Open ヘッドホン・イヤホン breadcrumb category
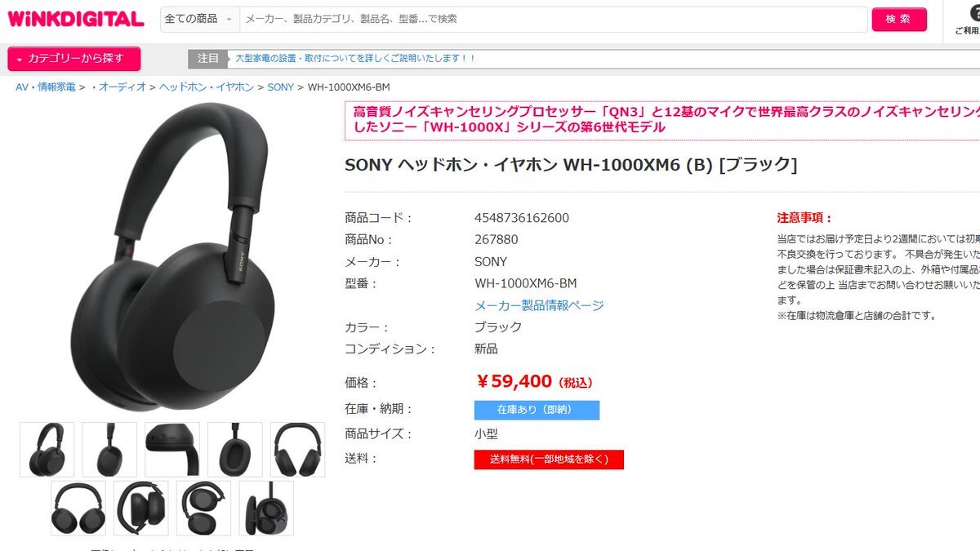 207,87
